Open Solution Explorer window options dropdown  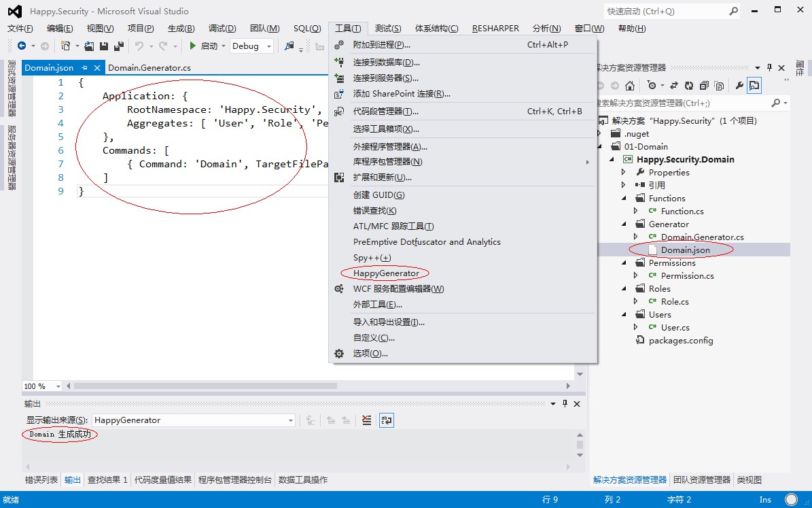[x=758, y=68]
